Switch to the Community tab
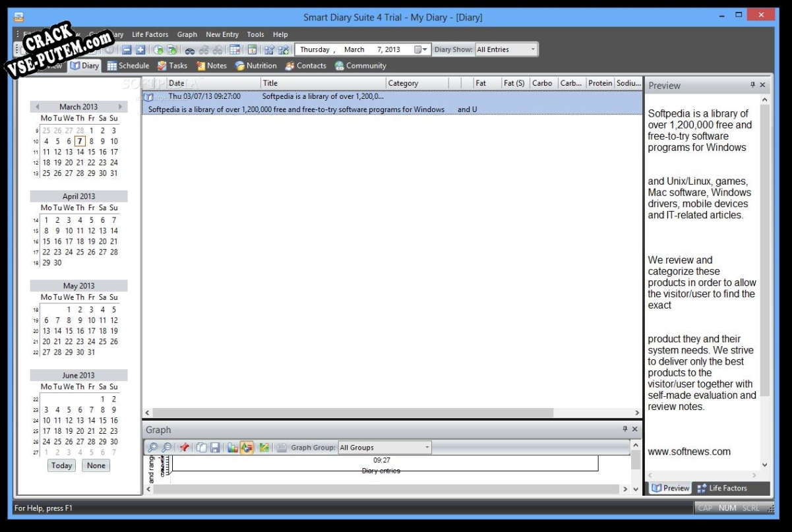The width and height of the screenshot is (792, 532). (360, 66)
